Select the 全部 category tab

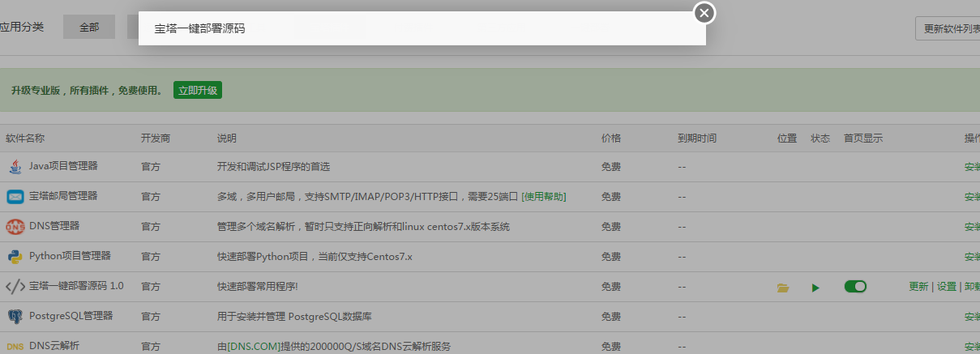pyautogui.click(x=89, y=27)
